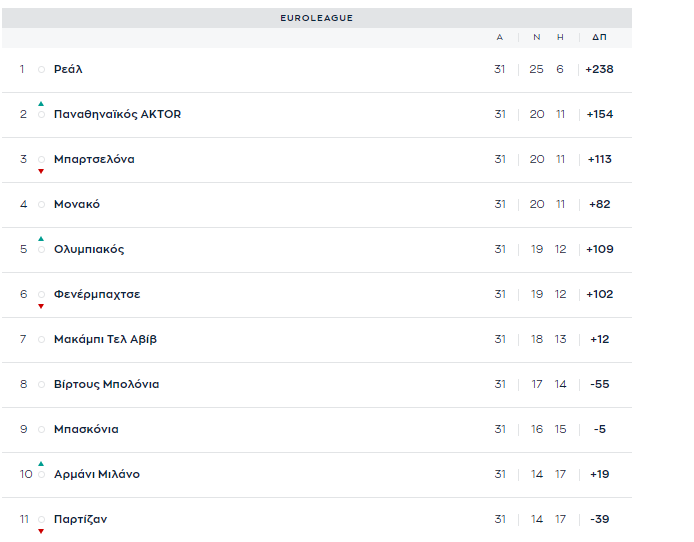Click the green up arrow beside Ολυμπιακός
This screenshot has height=542, width=694.
(41, 238)
